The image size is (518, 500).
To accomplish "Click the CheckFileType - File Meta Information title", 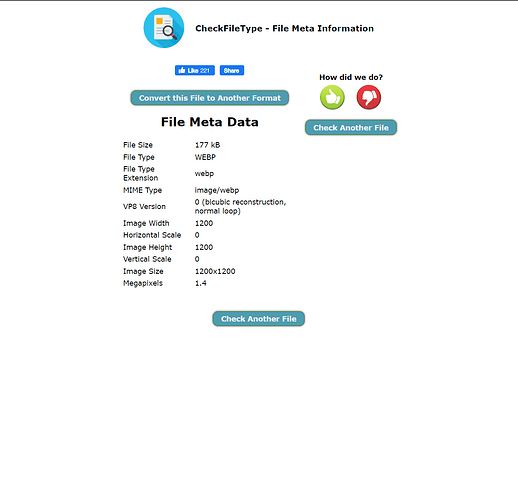I will pos(284,28).
